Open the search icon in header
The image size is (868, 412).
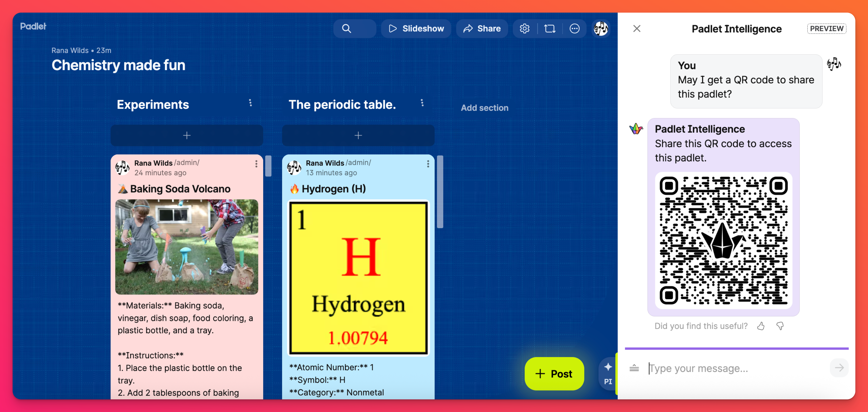pyautogui.click(x=346, y=29)
